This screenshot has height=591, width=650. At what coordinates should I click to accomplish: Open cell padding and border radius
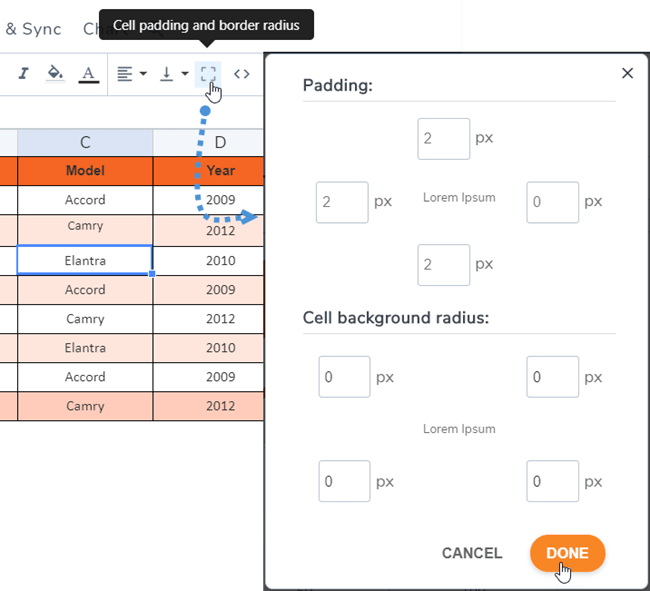(x=207, y=73)
